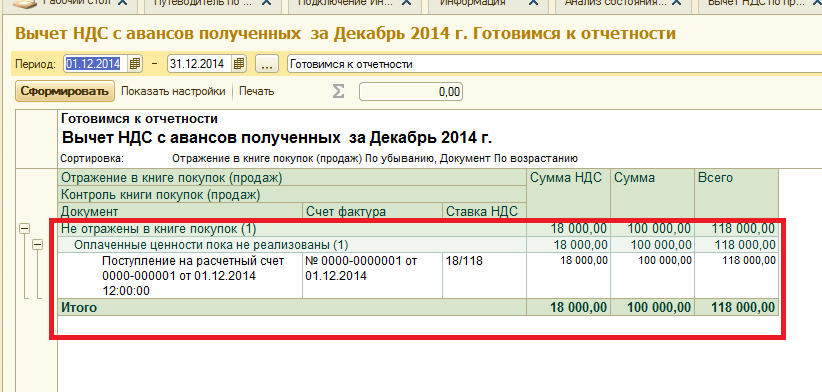Close the Путеводитель по tab

[266, 3]
